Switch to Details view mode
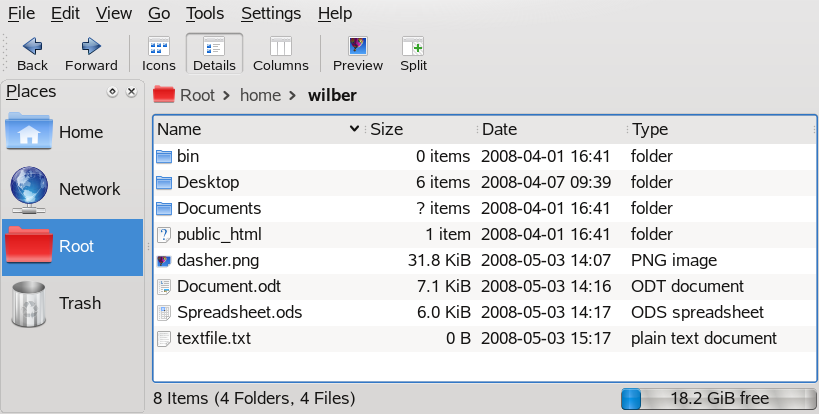819x414 pixels. coord(214,52)
